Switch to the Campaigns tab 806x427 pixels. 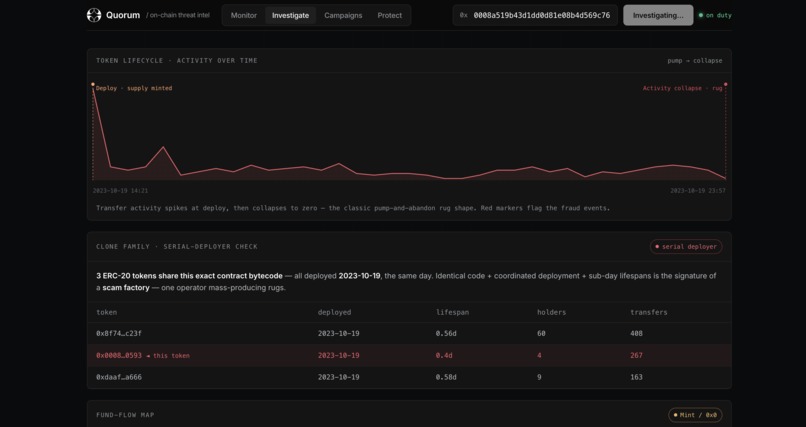pyautogui.click(x=343, y=15)
